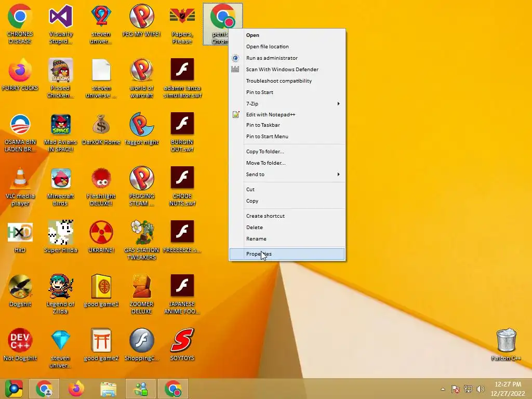Click the Pissed Chicken Seasons icon
Image resolution: width=532 pixels, height=399 pixels.
point(60,78)
